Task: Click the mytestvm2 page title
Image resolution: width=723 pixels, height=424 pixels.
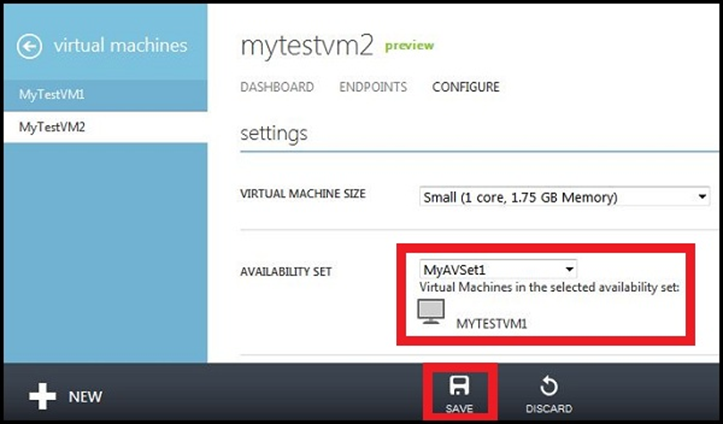Action: click(307, 47)
